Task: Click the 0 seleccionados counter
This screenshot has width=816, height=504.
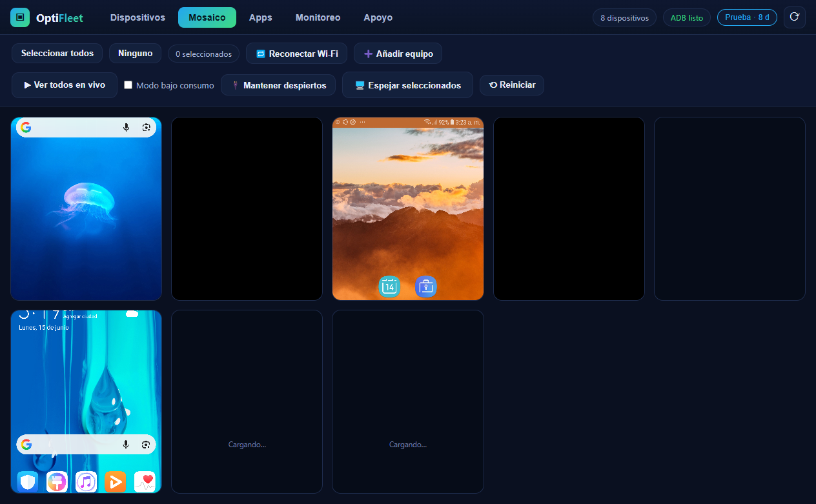Action: tap(204, 54)
